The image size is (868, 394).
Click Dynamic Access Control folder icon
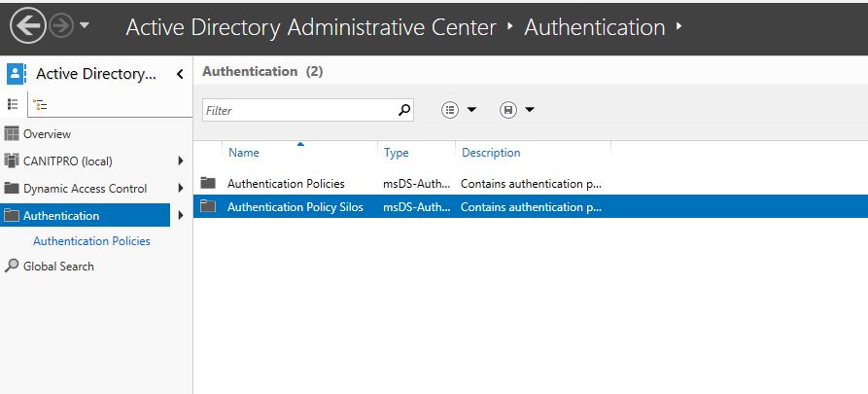pyautogui.click(x=11, y=188)
